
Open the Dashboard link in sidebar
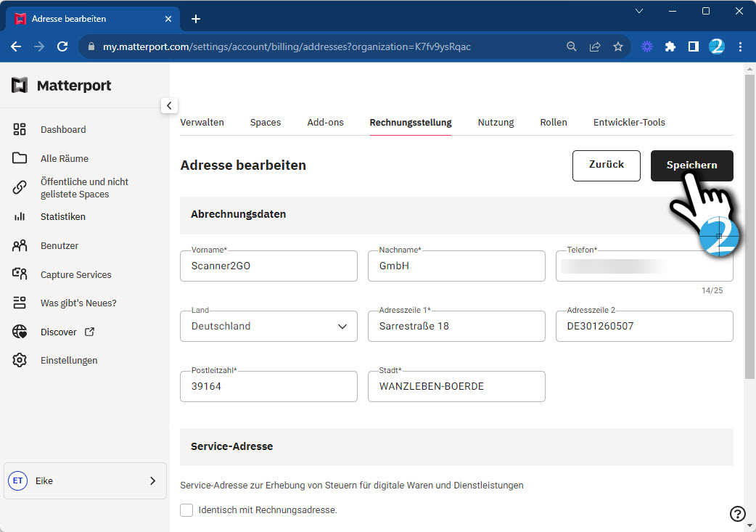coord(63,129)
